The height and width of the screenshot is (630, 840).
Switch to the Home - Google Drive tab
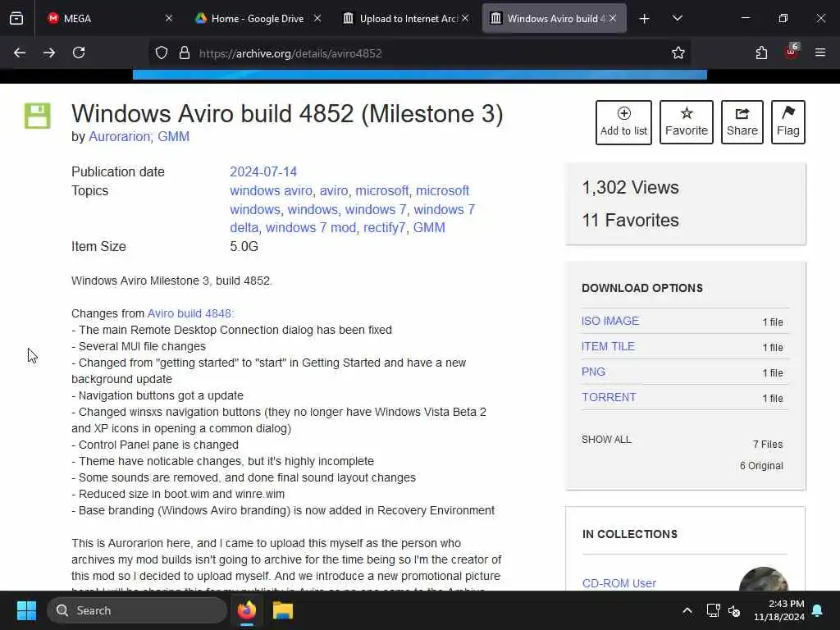[258, 19]
